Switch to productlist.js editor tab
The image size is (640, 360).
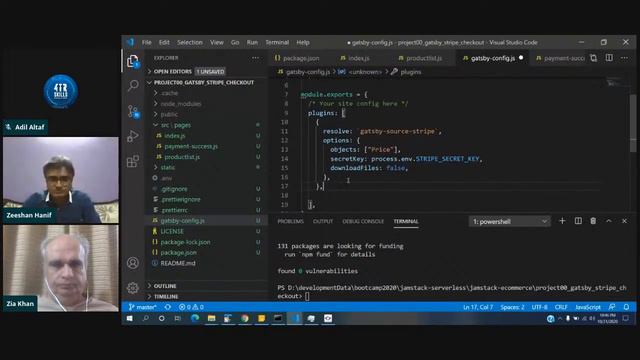point(423,58)
